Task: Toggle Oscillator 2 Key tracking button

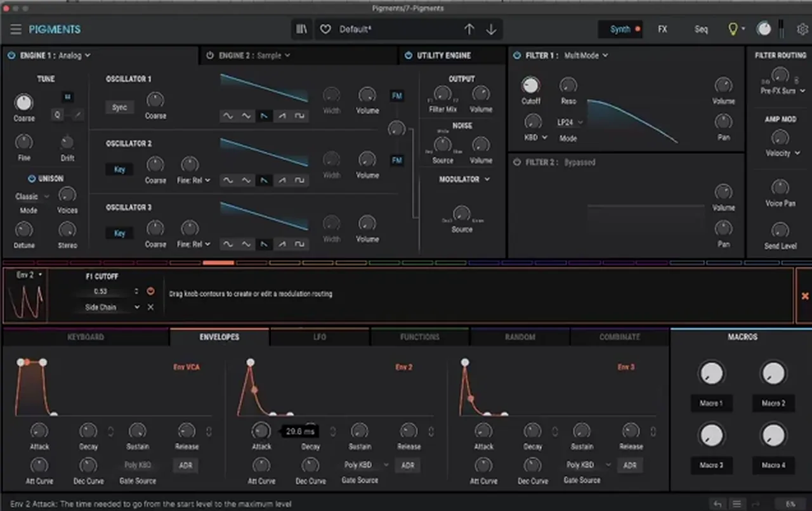Action: coord(120,169)
